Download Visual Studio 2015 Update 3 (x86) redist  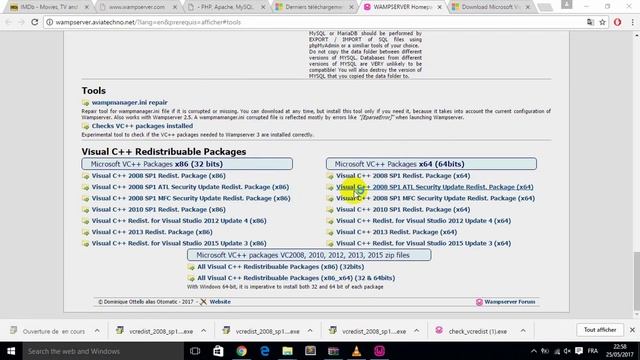179,243
